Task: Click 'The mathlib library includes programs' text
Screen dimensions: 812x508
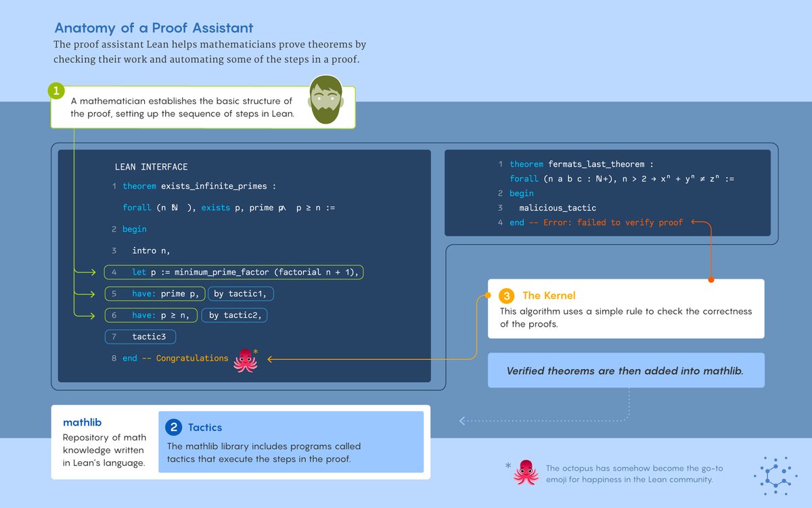Action: [x=264, y=453]
